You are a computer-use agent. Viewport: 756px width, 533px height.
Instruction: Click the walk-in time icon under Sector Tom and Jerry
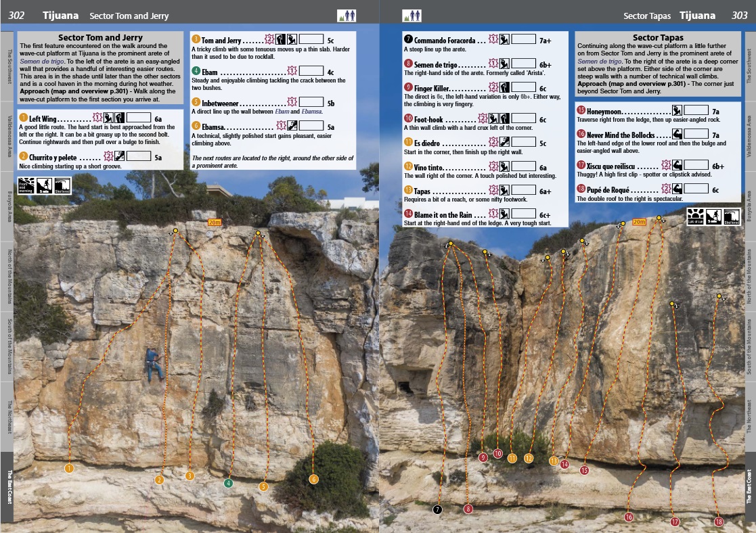click(44, 185)
